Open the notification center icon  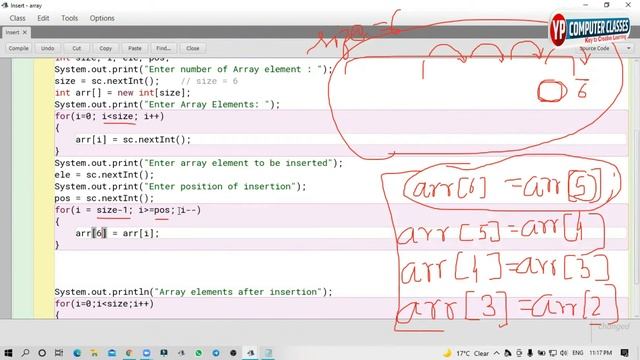(x=624, y=353)
